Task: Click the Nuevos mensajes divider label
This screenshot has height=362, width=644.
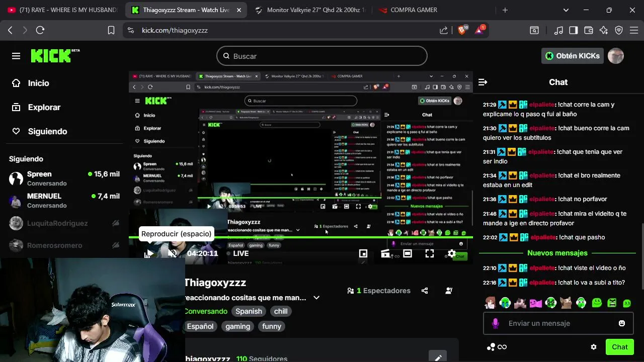Action: (x=557, y=253)
